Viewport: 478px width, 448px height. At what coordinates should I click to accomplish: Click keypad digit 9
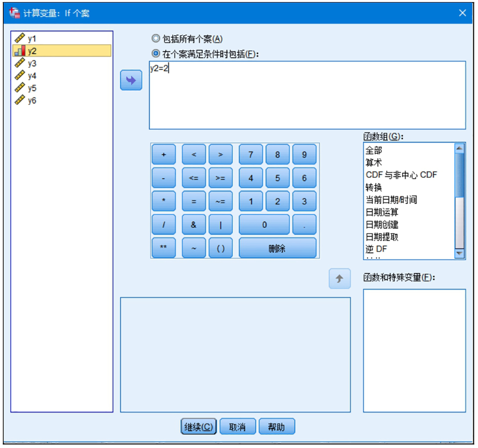pos(305,154)
